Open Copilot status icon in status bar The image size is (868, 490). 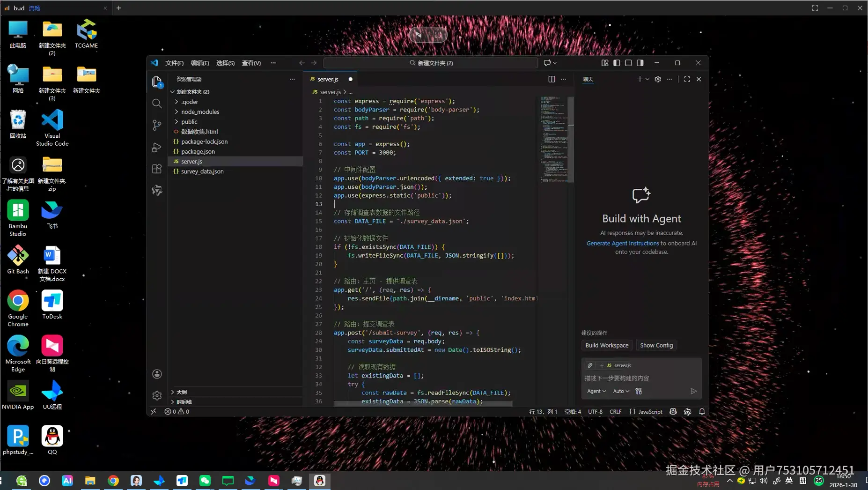pyautogui.click(x=673, y=412)
